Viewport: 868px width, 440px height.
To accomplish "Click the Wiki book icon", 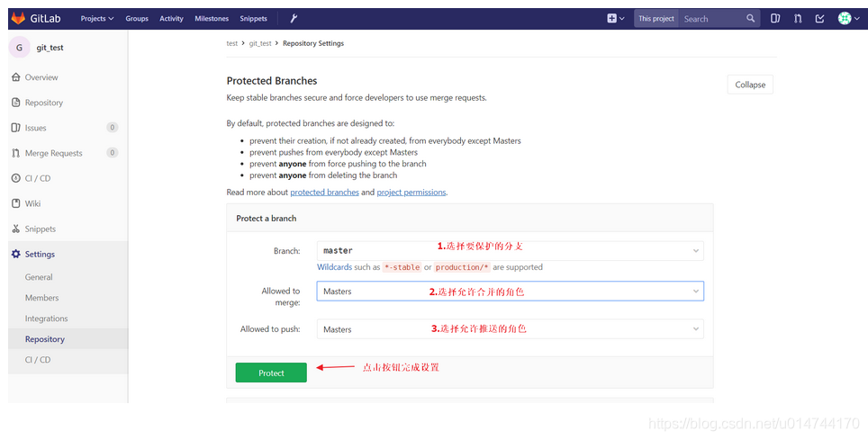I will point(15,203).
